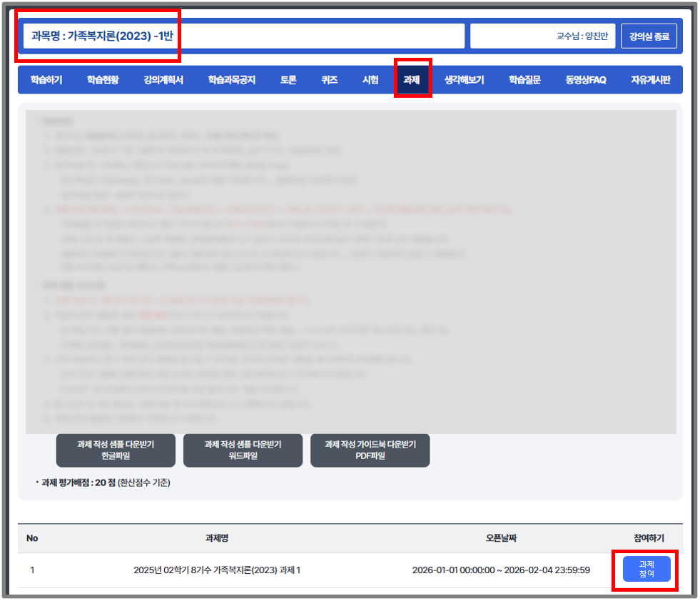Open the 동영상FAQ tab
Viewport: 700px width, 601px height.
click(x=585, y=80)
